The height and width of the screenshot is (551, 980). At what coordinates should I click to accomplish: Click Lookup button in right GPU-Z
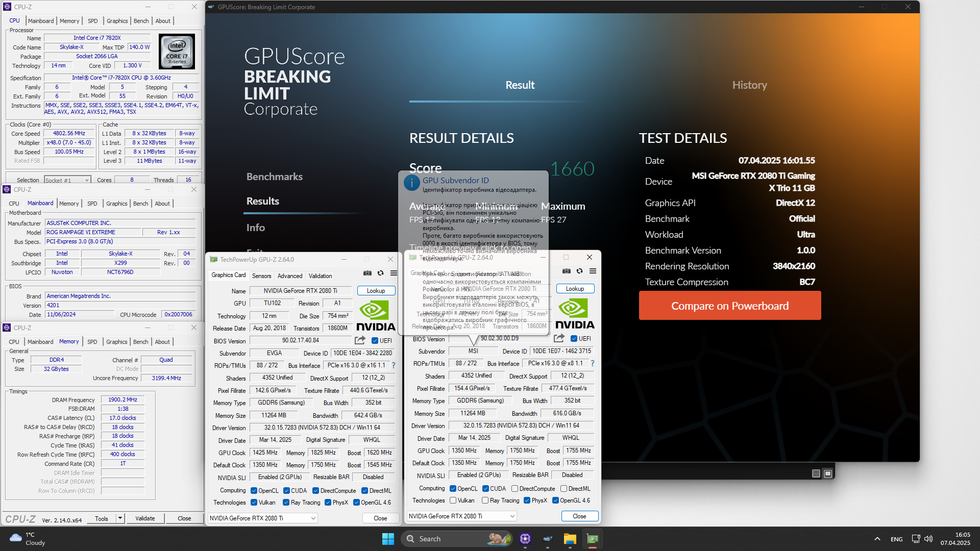pos(575,289)
